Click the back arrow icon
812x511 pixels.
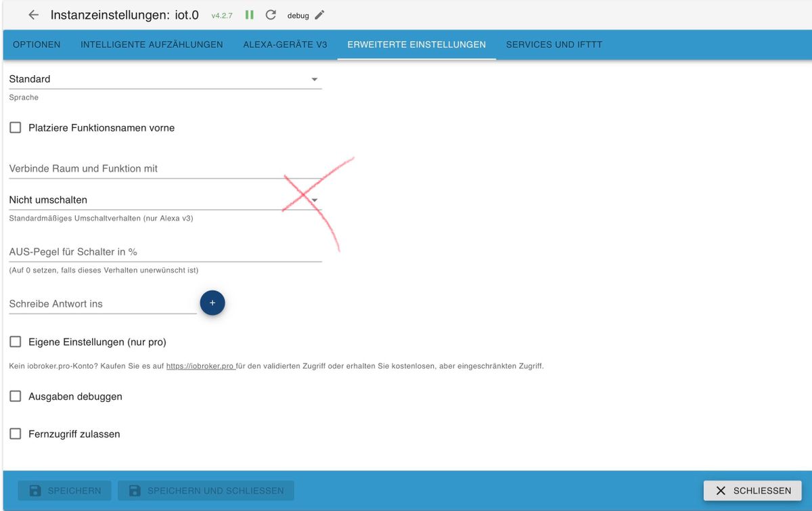click(33, 15)
